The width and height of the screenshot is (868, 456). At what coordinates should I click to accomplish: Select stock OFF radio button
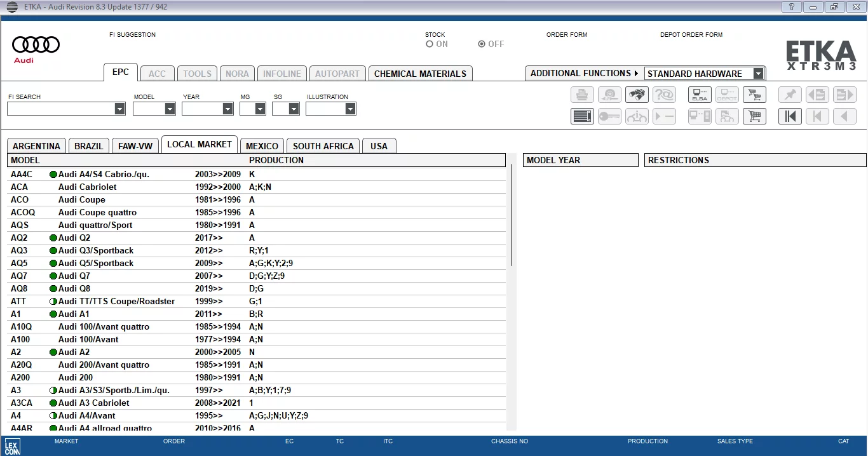482,44
